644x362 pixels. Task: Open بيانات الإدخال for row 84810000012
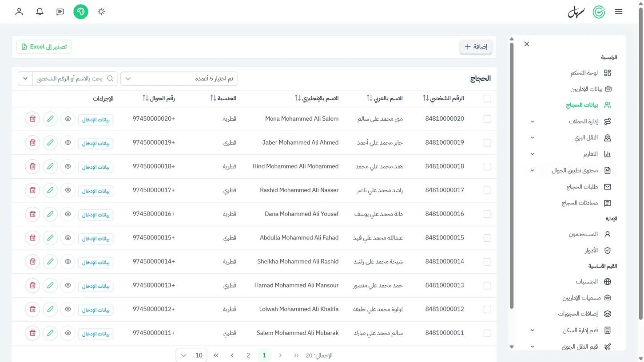(x=95, y=310)
